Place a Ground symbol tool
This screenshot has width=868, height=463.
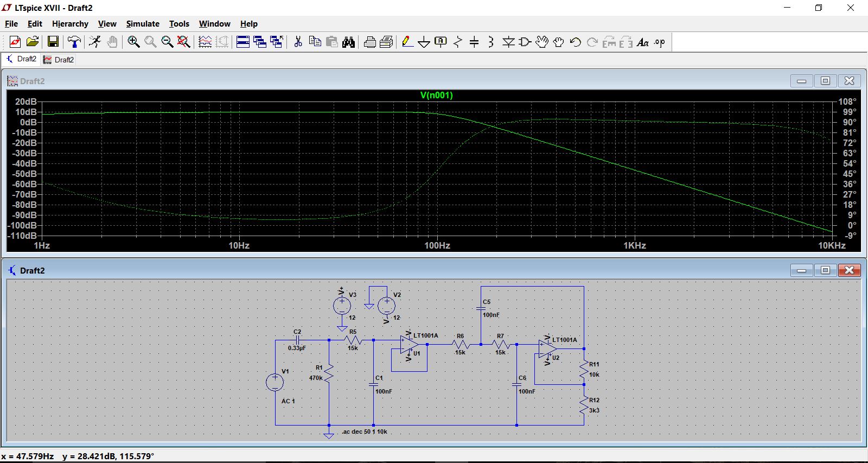pyautogui.click(x=424, y=42)
